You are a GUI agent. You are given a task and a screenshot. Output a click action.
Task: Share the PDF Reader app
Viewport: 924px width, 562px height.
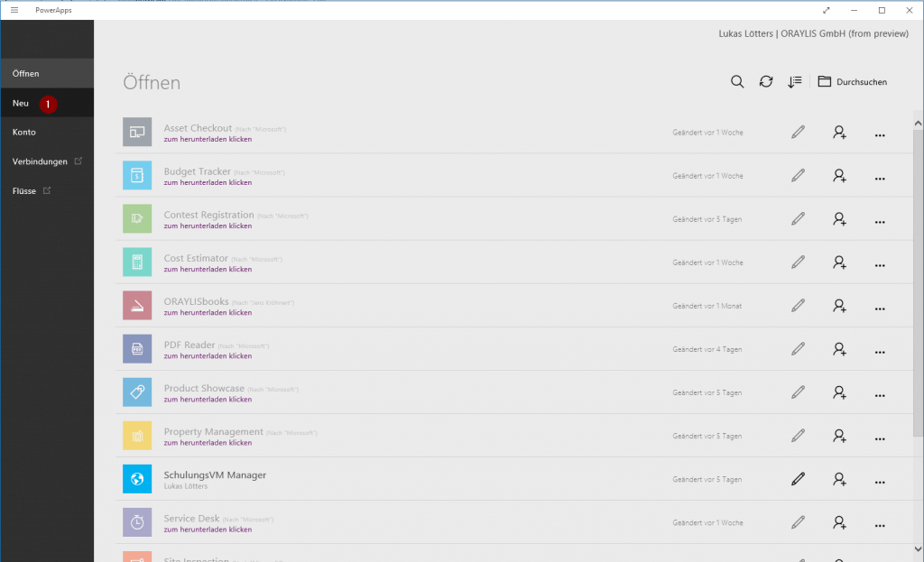pyautogui.click(x=840, y=349)
